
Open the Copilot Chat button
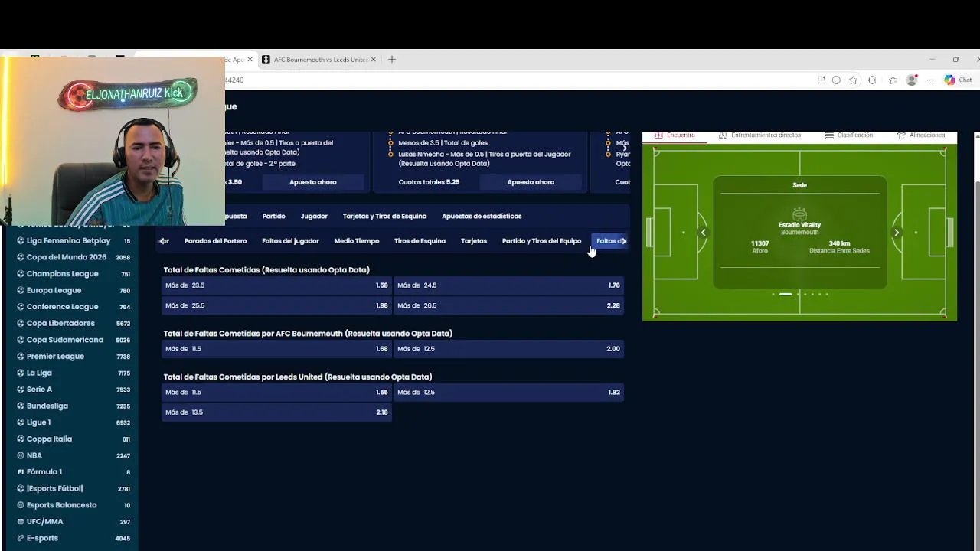(959, 80)
